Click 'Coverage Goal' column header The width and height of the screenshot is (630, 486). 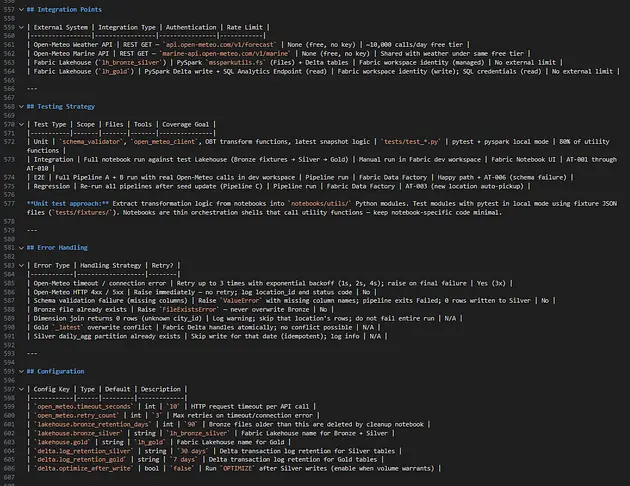click(185, 125)
